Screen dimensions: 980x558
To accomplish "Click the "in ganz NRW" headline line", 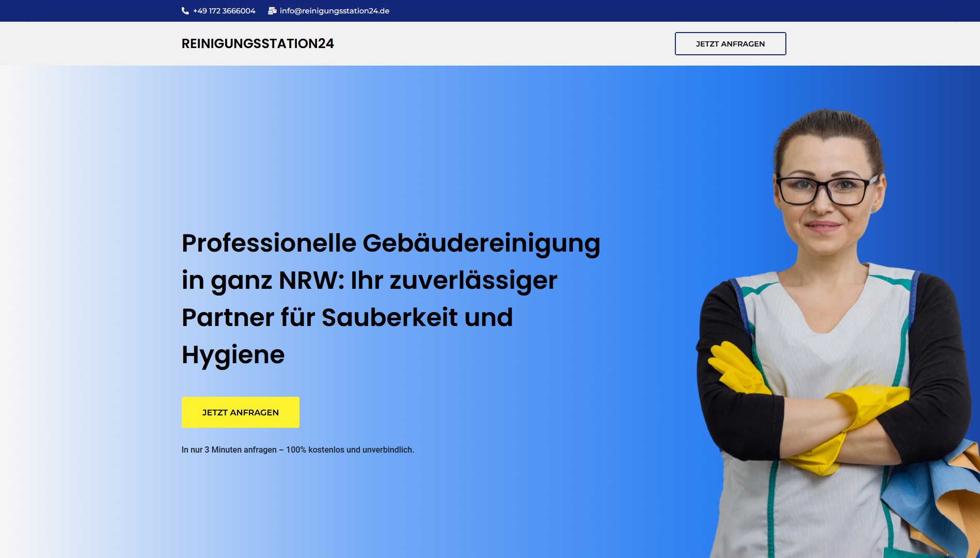I will click(369, 281).
